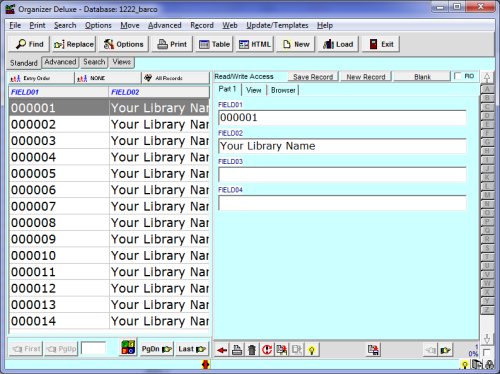This screenshot has width=500, height=374.
Task: Click the New toolbar button
Action: [x=296, y=44]
